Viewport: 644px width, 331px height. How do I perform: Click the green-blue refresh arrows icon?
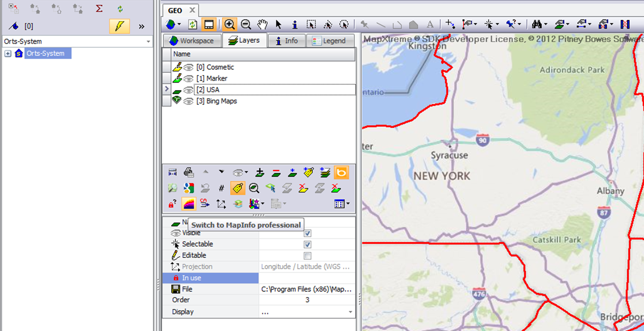[120, 9]
